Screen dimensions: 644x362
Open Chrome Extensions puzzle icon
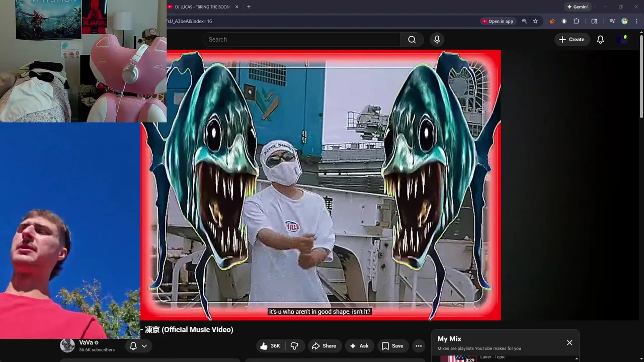click(x=577, y=21)
